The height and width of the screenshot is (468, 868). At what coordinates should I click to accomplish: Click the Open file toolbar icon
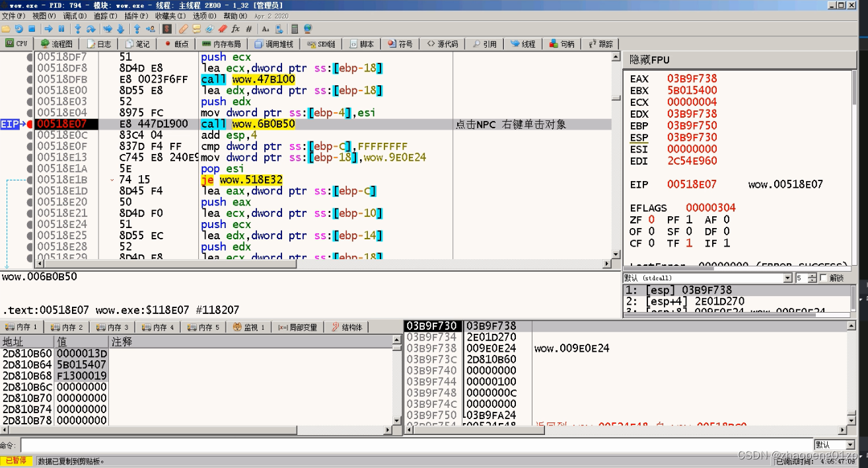[6, 29]
